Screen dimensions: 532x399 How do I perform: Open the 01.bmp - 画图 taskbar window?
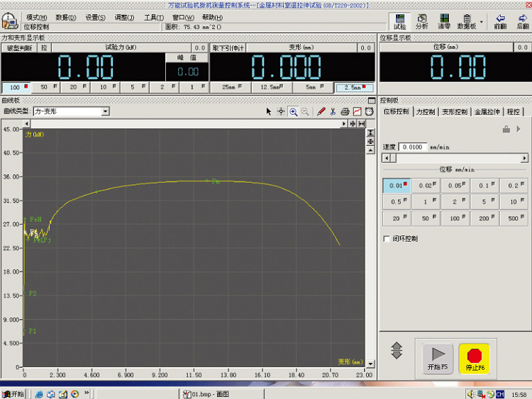pos(221,394)
